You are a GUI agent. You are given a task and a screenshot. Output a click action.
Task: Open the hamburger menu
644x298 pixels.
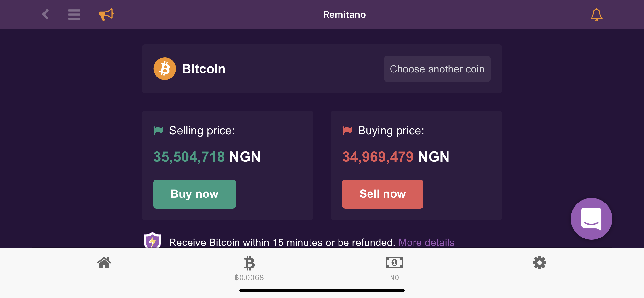(74, 14)
